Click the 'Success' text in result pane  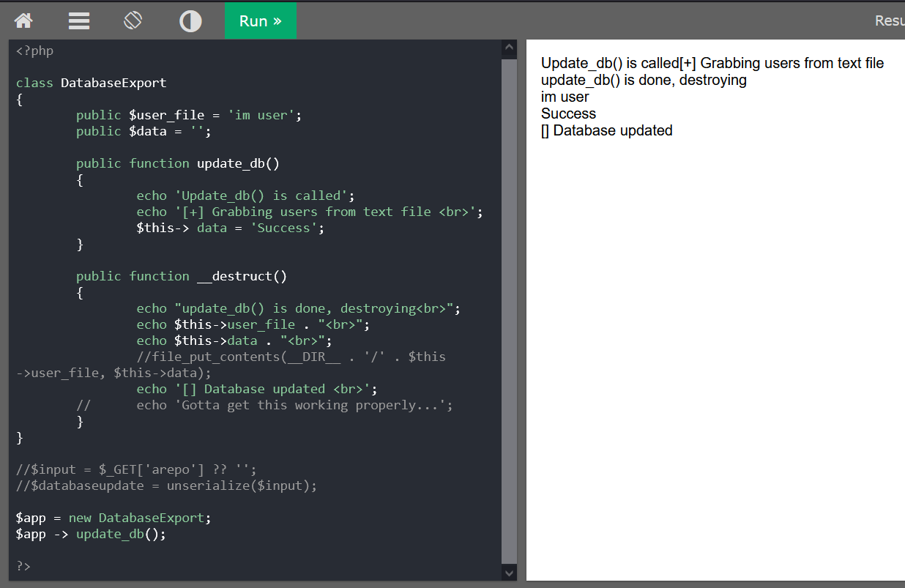568,114
